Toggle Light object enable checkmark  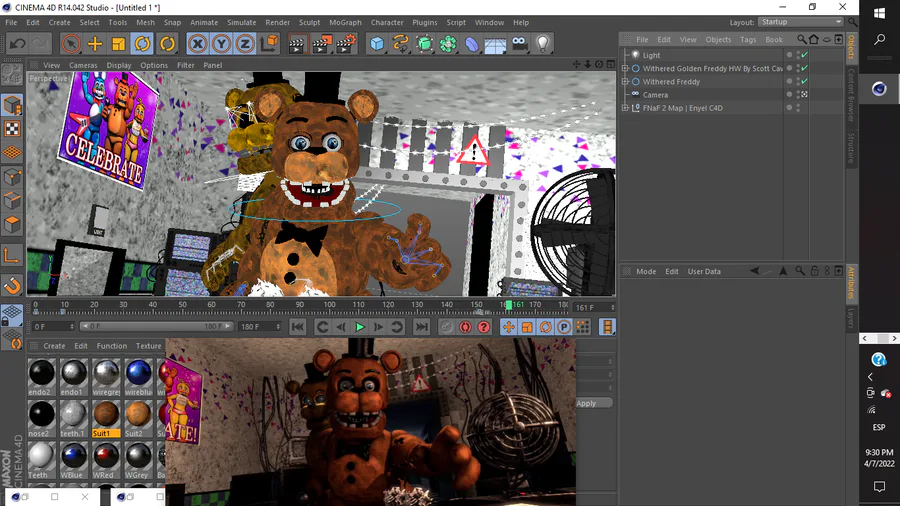tap(805, 55)
